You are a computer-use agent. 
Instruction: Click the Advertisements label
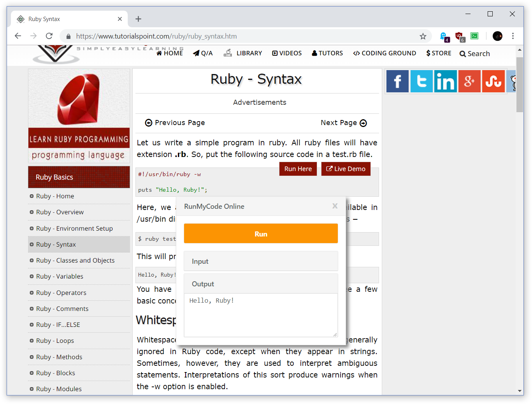click(260, 102)
